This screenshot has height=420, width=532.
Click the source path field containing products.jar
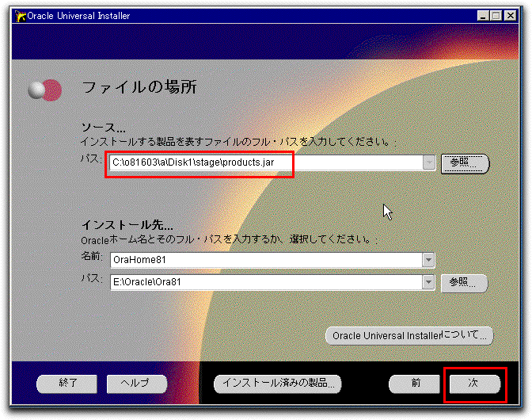point(265,162)
